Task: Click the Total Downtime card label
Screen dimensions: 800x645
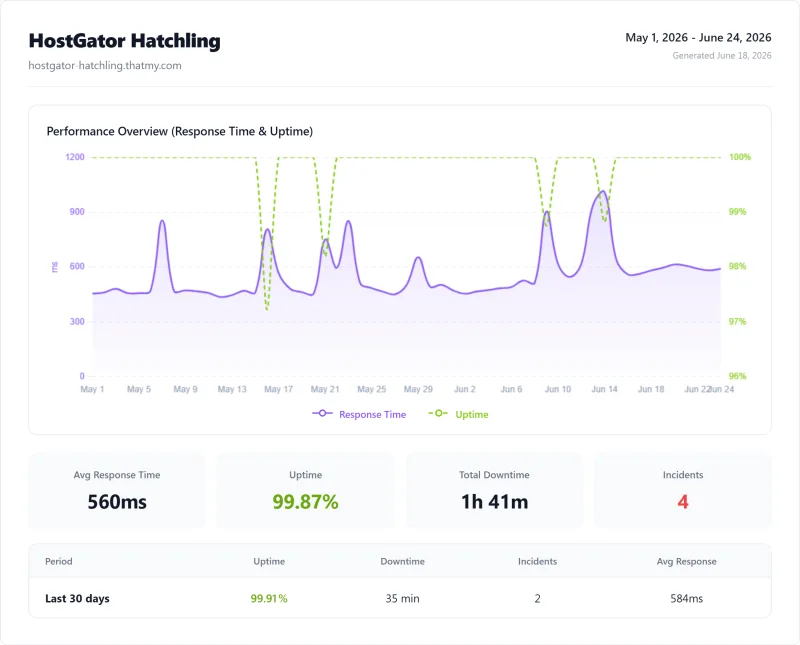Action: tap(494, 475)
